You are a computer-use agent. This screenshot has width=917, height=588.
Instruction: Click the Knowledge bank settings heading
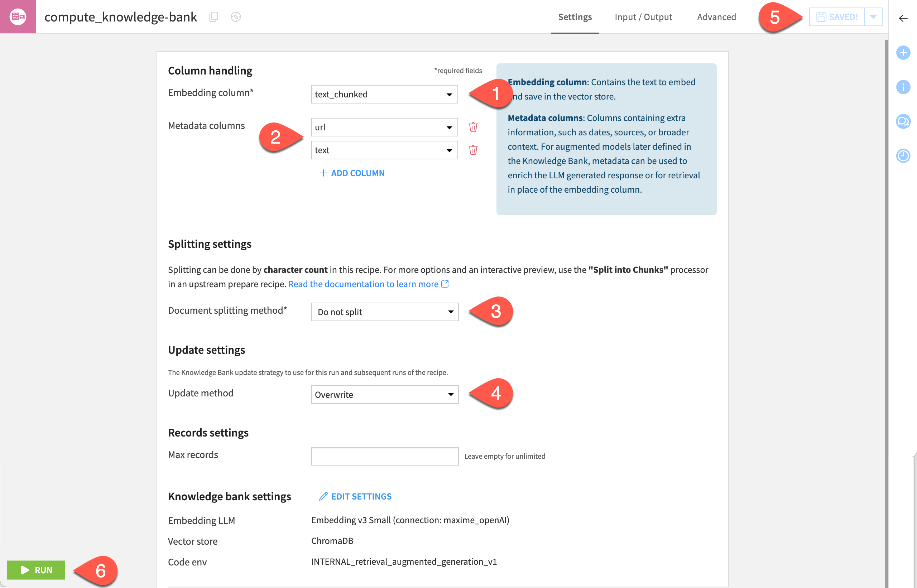click(x=230, y=496)
